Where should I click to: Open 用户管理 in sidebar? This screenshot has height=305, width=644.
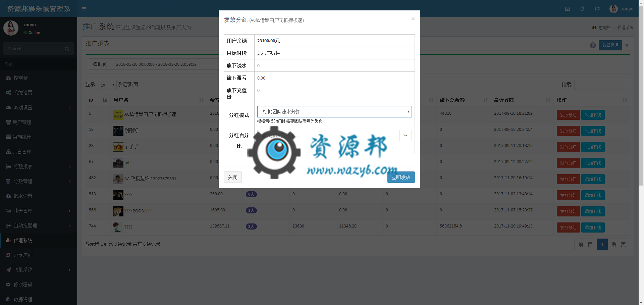pyautogui.click(x=39, y=122)
